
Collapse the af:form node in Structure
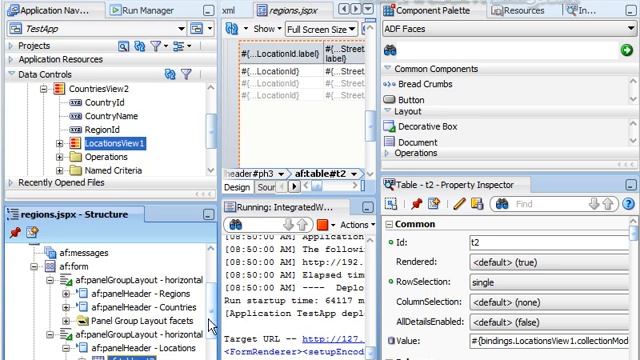tap(34, 267)
